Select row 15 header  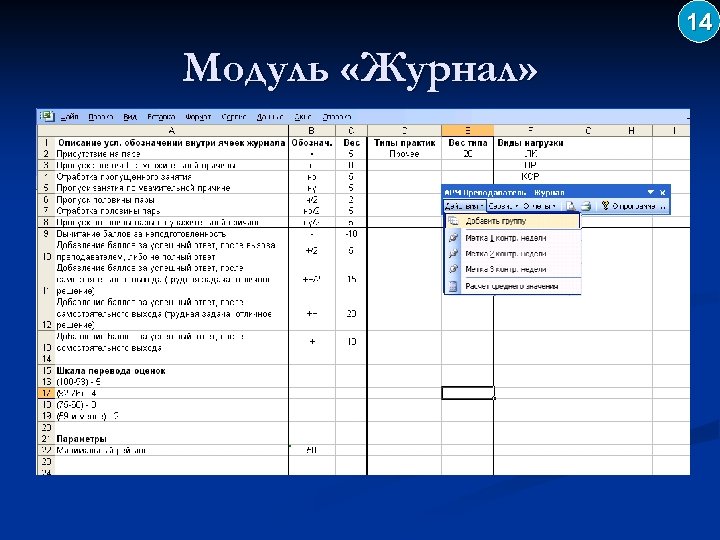pos(46,371)
